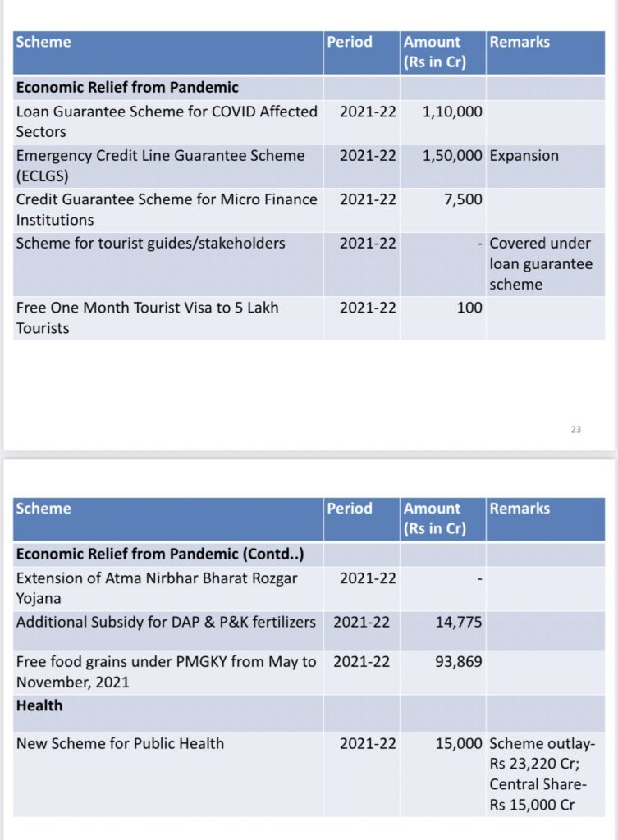Click page number 23
This screenshot has width=618, height=840.
click(575, 430)
